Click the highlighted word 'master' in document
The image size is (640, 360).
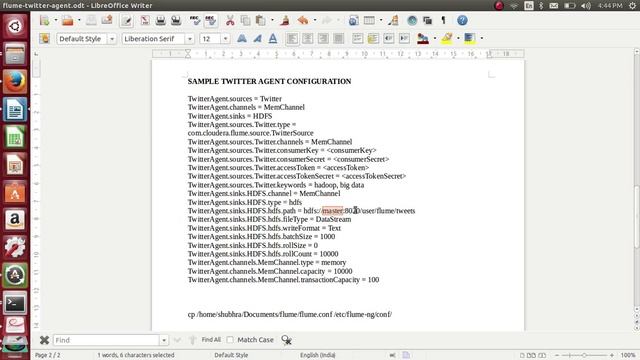pos(333,211)
